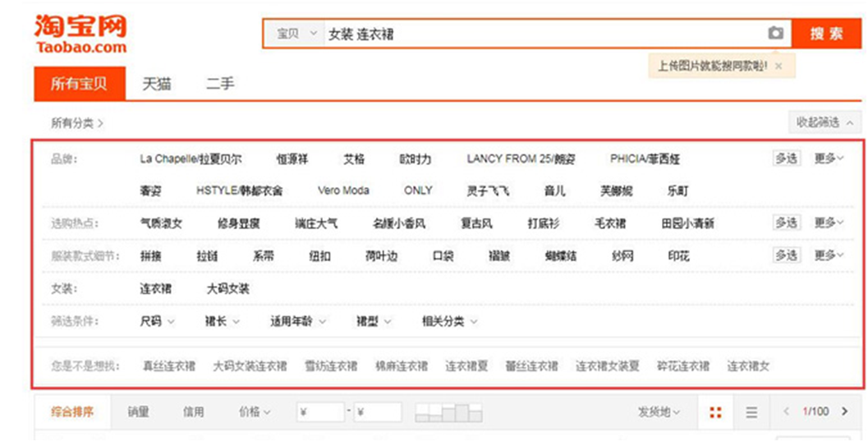Screen dimensions: 868x442
Task: Switch to the 天猫 tab
Action: (x=157, y=84)
